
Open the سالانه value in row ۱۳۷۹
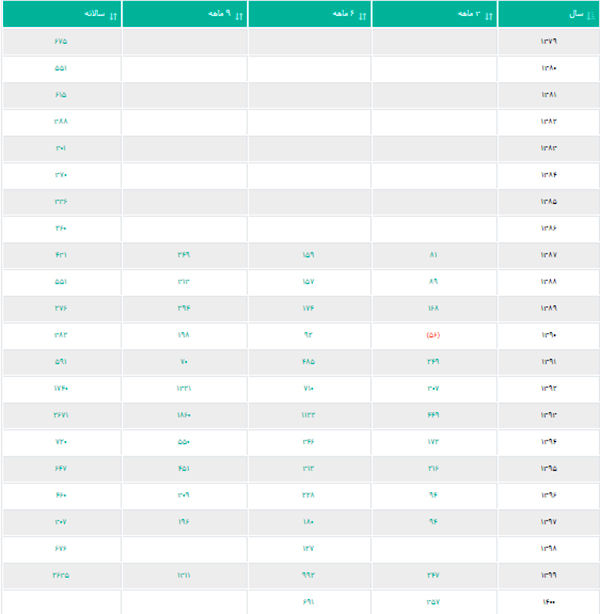click(61, 41)
